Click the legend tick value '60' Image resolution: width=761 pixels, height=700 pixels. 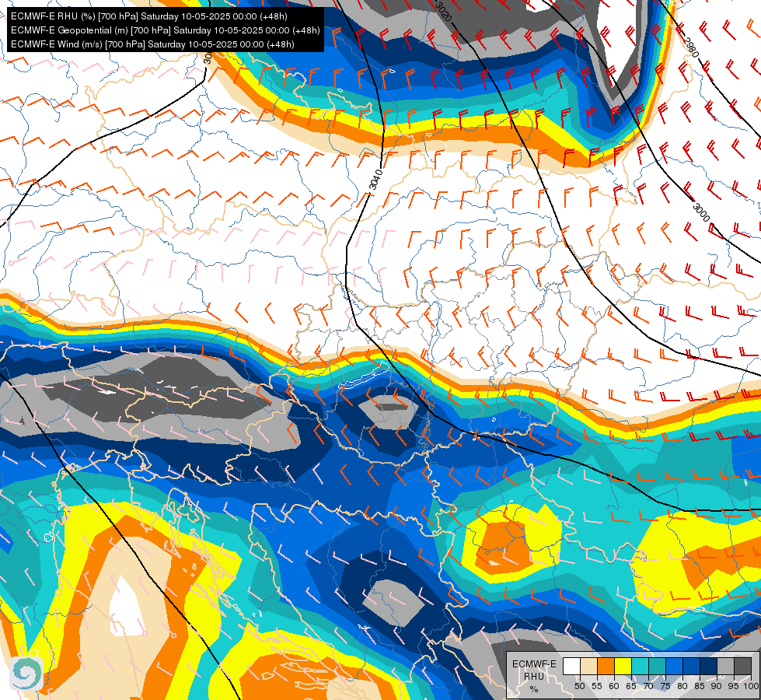click(x=614, y=686)
